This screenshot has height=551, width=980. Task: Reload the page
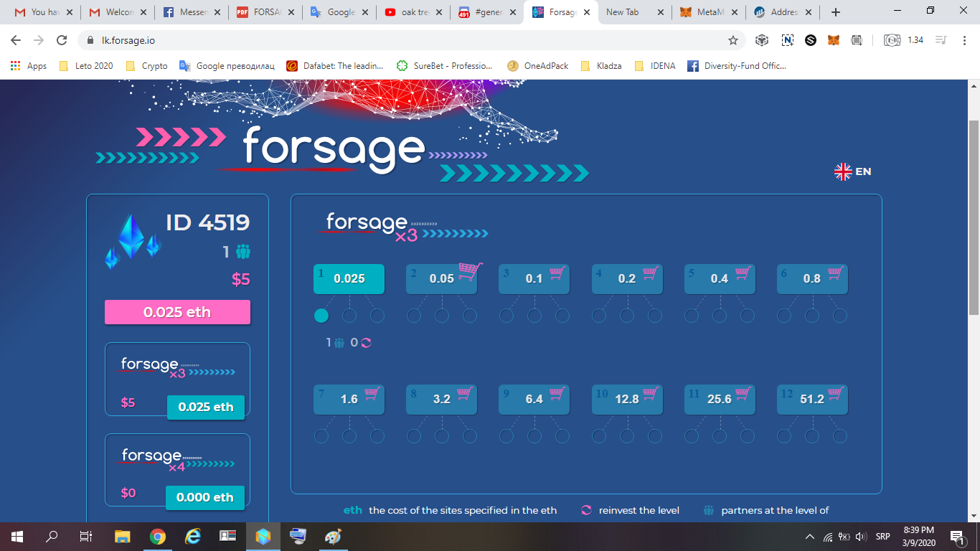(62, 40)
